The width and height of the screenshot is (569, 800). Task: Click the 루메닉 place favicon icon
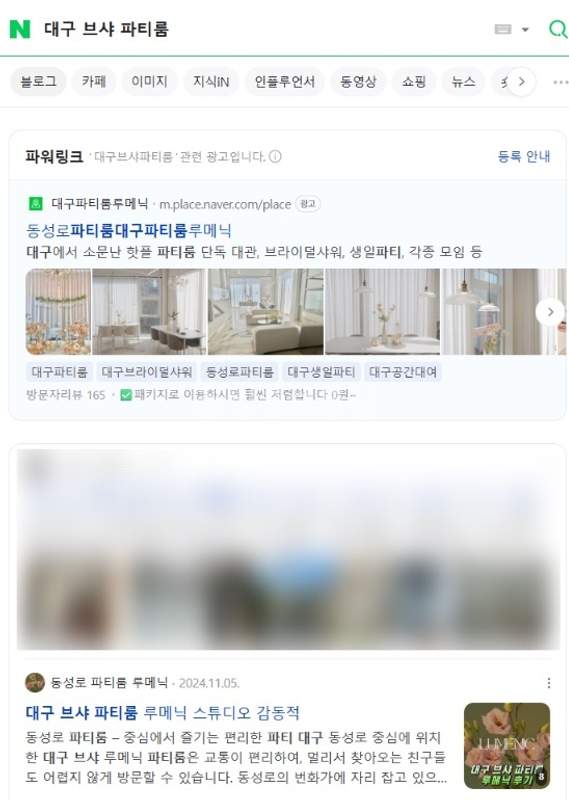point(35,204)
